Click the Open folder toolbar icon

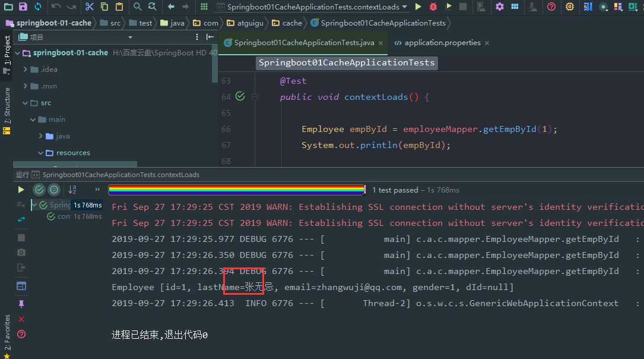tap(8, 7)
